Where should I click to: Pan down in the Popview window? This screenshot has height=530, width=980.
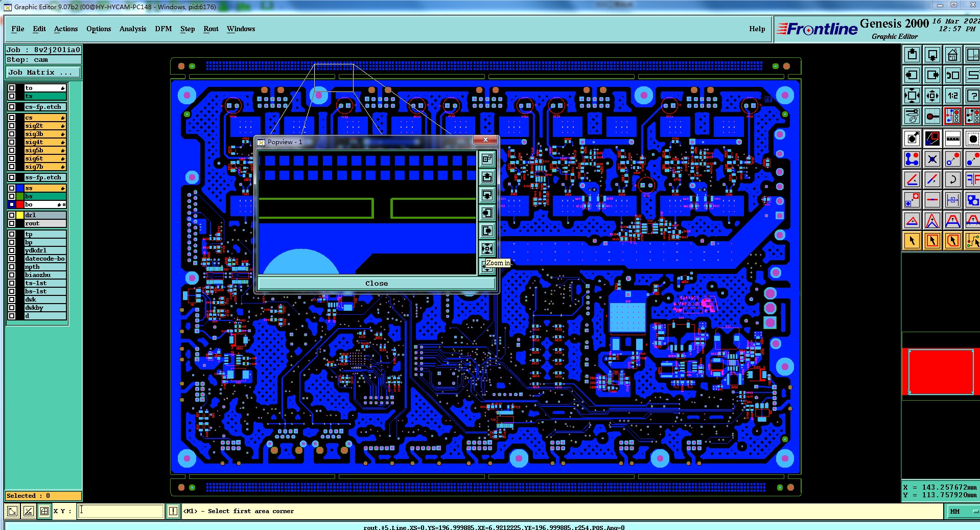[487, 195]
